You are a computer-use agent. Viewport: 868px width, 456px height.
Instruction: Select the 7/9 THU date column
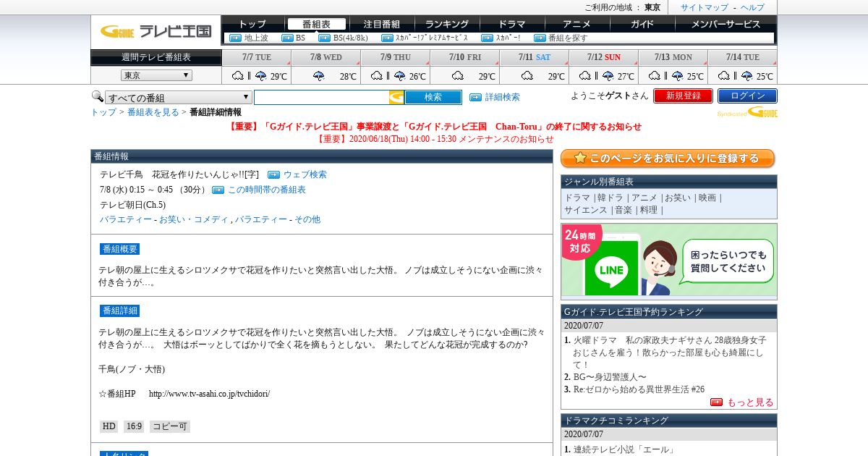point(396,57)
